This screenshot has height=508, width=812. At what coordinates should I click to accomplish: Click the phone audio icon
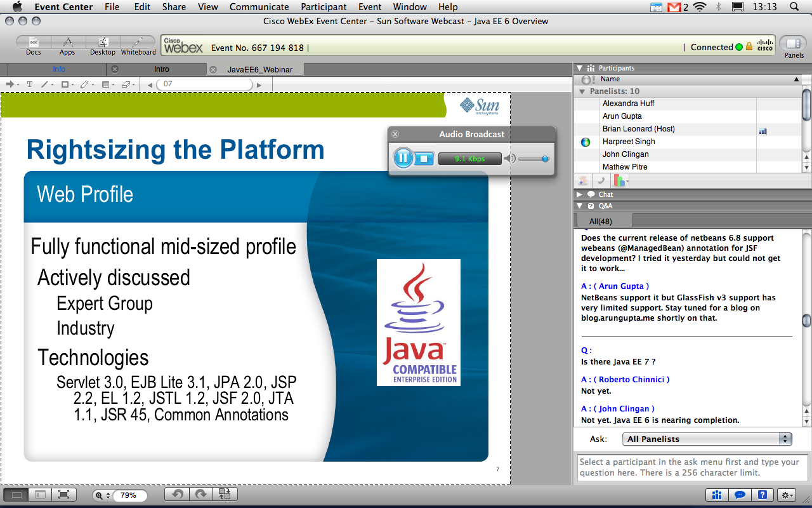point(601,181)
